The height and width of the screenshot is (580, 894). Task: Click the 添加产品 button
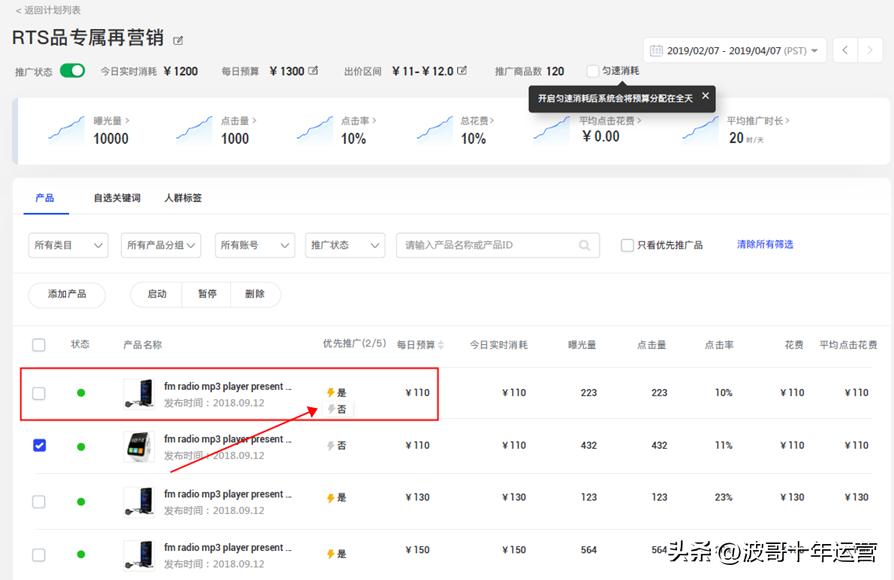[x=66, y=295]
